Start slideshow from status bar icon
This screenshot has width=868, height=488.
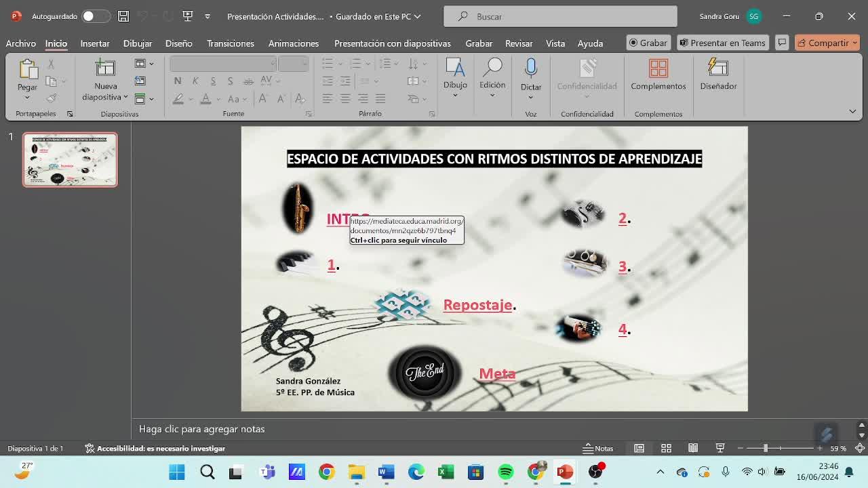tap(720, 448)
